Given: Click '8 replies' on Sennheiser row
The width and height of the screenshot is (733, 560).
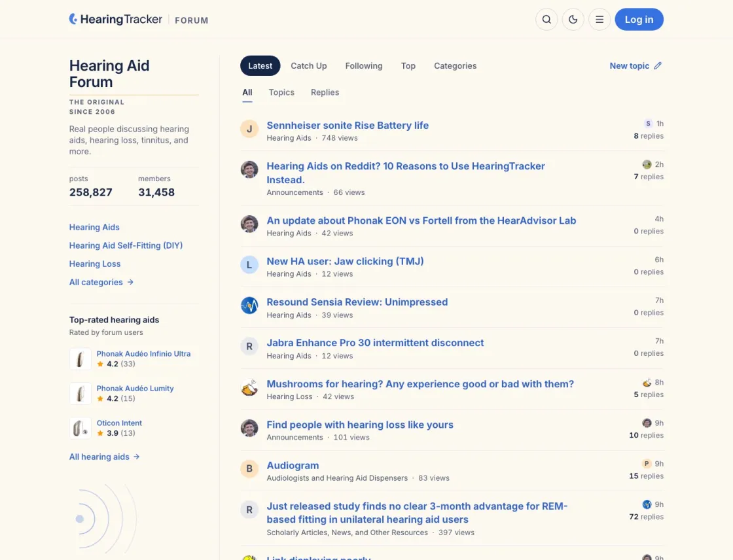Looking at the screenshot, I should pyautogui.click(x=649, y=136).
